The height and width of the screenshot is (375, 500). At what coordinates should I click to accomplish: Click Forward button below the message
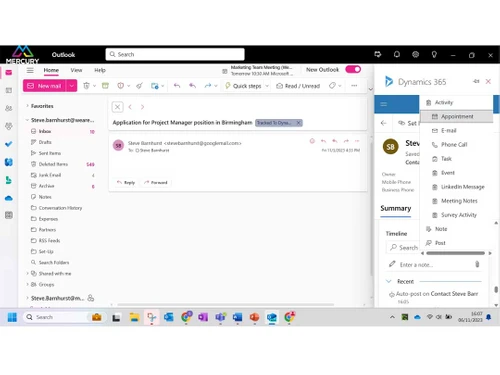(156, 182)
